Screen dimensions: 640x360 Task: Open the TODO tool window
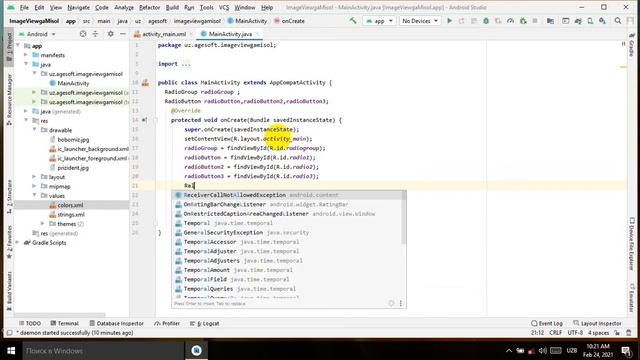(30, 323)
